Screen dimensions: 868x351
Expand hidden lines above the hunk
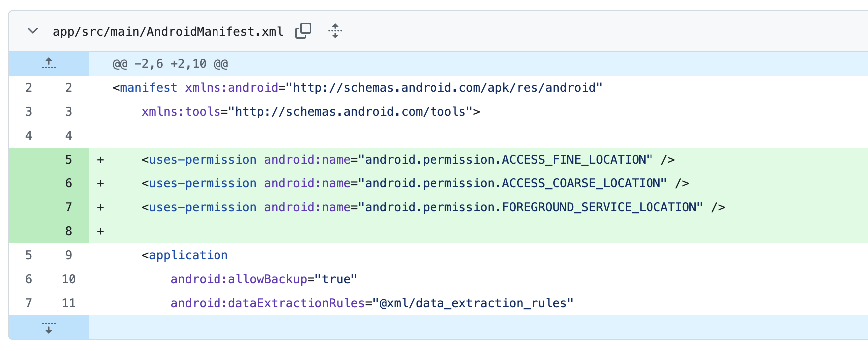tap(48, 63)
